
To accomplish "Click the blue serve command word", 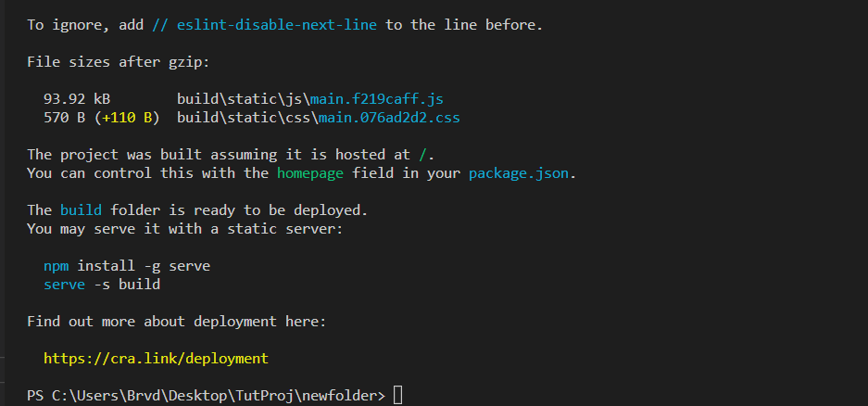I will point(64,285).
